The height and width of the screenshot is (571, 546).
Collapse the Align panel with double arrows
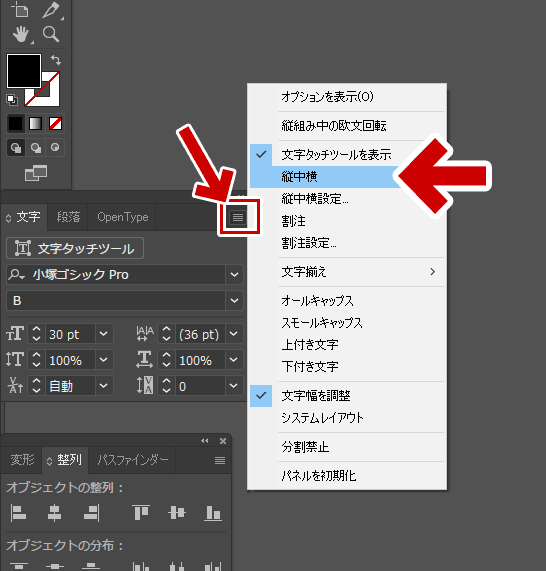(x=205, y=441)
